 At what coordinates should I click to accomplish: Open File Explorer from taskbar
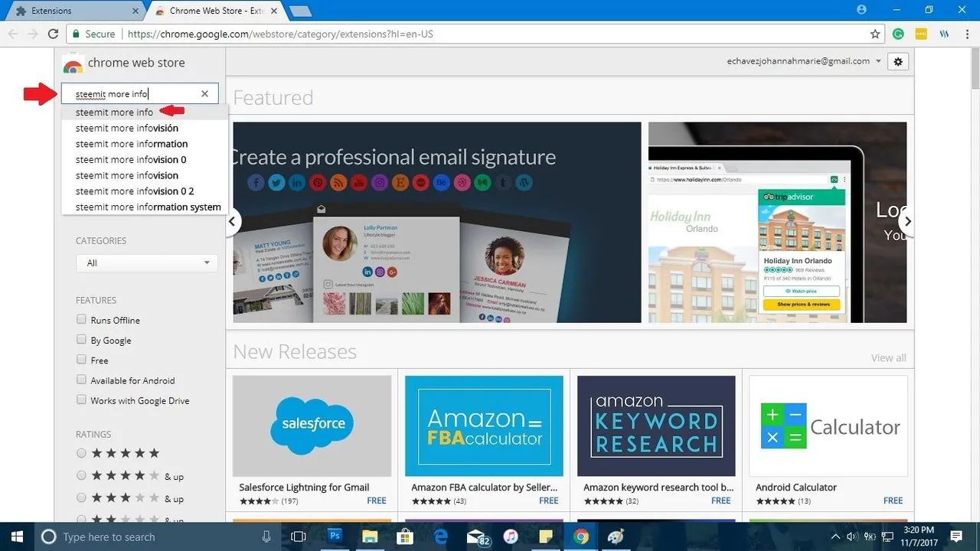pos(370,536)
